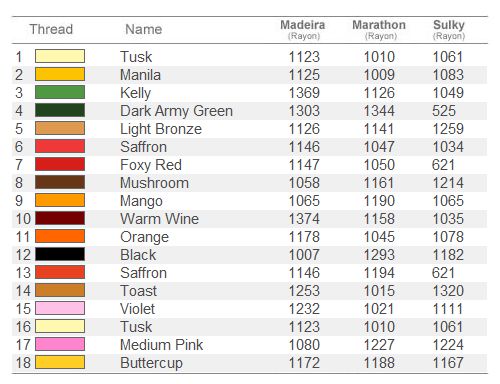Select the Manila yellow color swatch
Viewport: 500px width, 384px height.
[x=60, y=74]
